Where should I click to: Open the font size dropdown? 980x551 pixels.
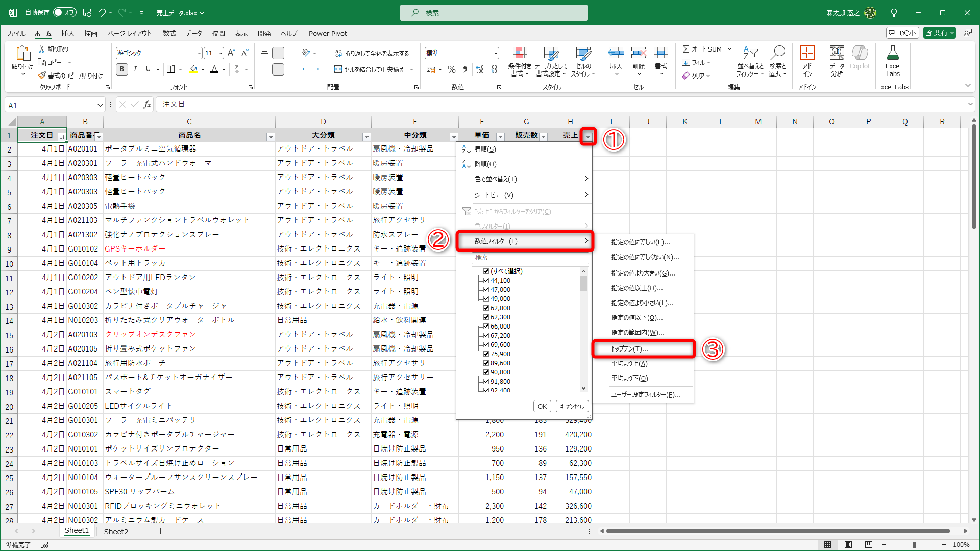pos(220,53)
